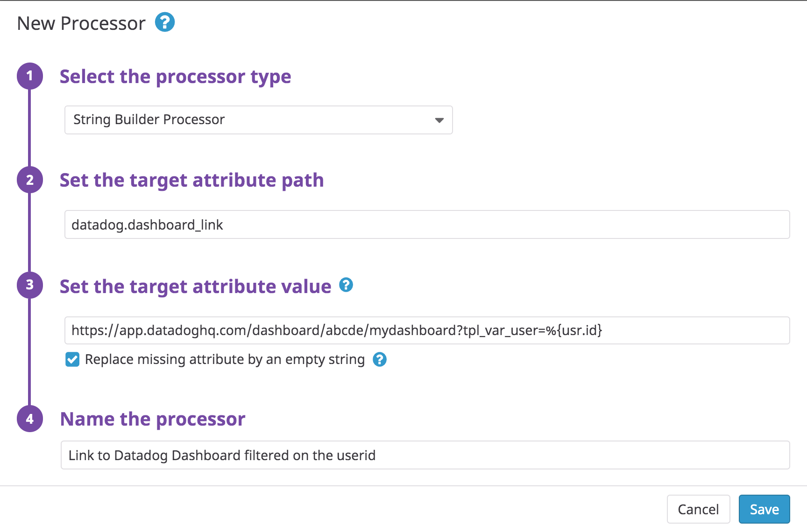Screen dimensions: 807x532
Task: Click into the dashboard URL attribute value field
Action: pos(427,330)
